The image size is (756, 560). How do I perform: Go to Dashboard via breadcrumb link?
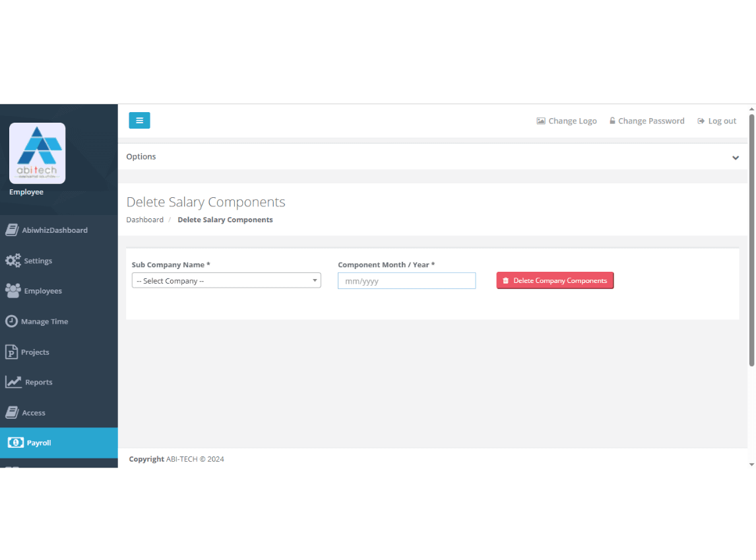(145, 220)
